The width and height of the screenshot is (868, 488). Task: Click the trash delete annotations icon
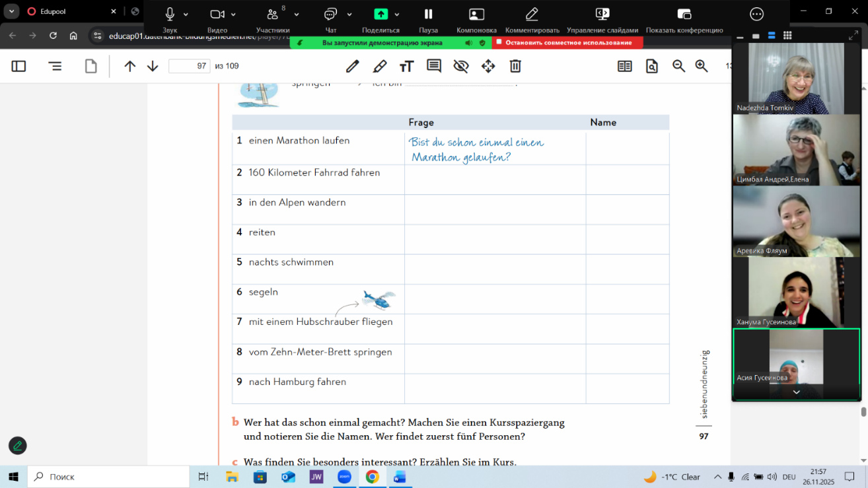click(515, 66)
